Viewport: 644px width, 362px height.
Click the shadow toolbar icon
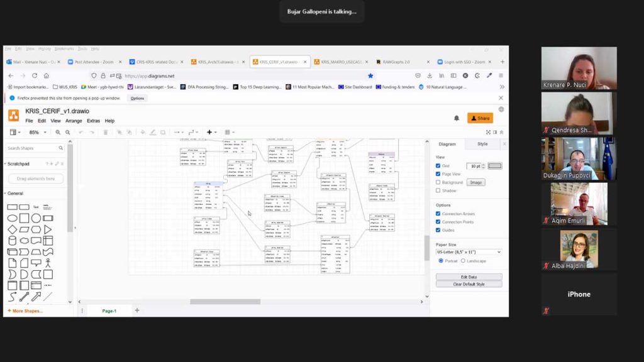(163, 132)
